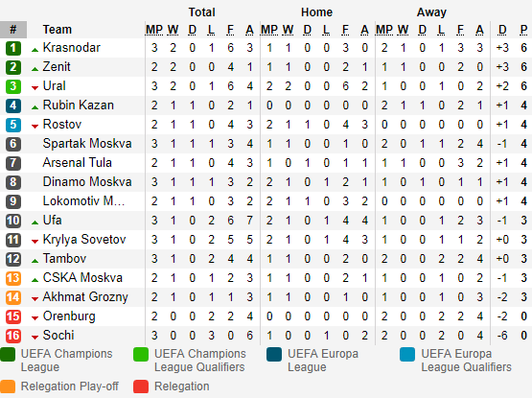
Task: Open the Spartak Moskva team link
Action: coord(87,144)
